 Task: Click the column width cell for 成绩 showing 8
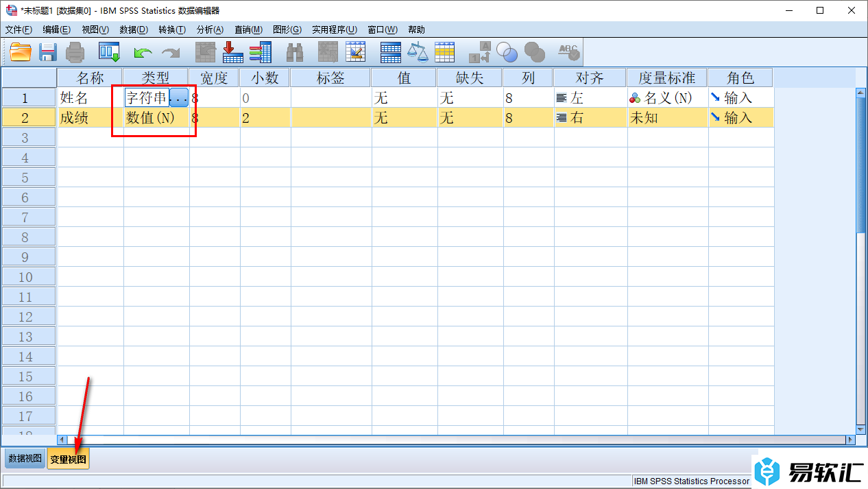(x=529, y=118)
